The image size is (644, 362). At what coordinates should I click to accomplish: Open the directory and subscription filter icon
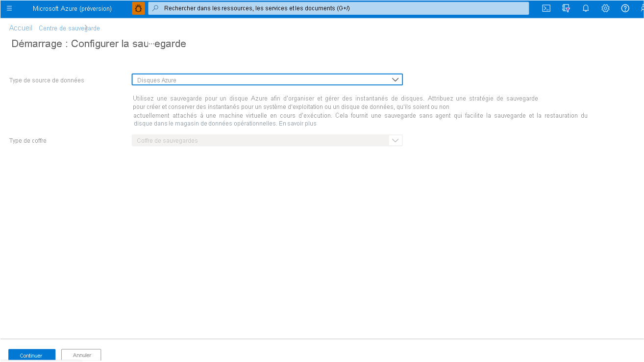(566, 8)
